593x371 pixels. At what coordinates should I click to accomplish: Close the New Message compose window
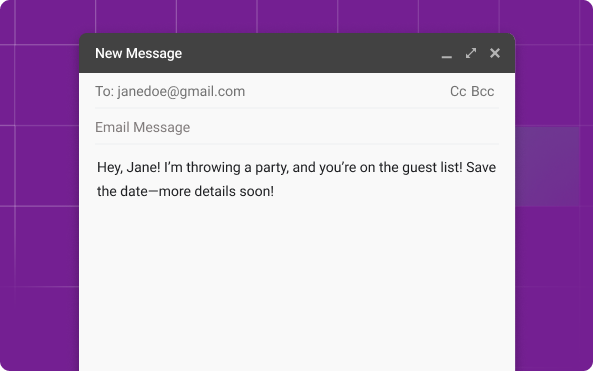(x=495, y=53)
